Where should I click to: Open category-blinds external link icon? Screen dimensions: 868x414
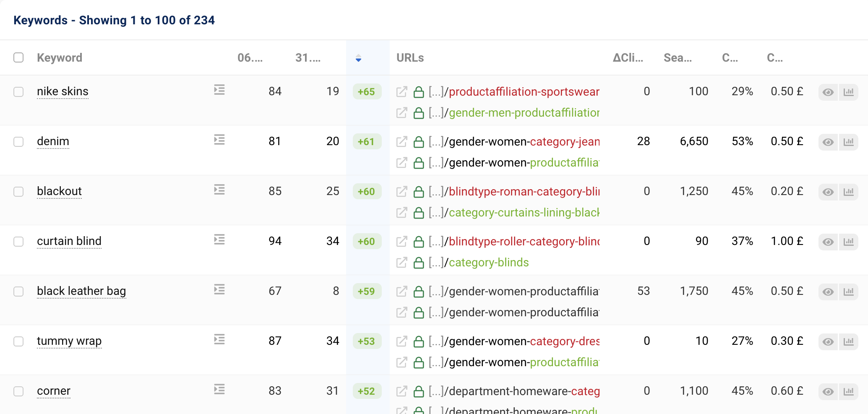coord(402,263)
